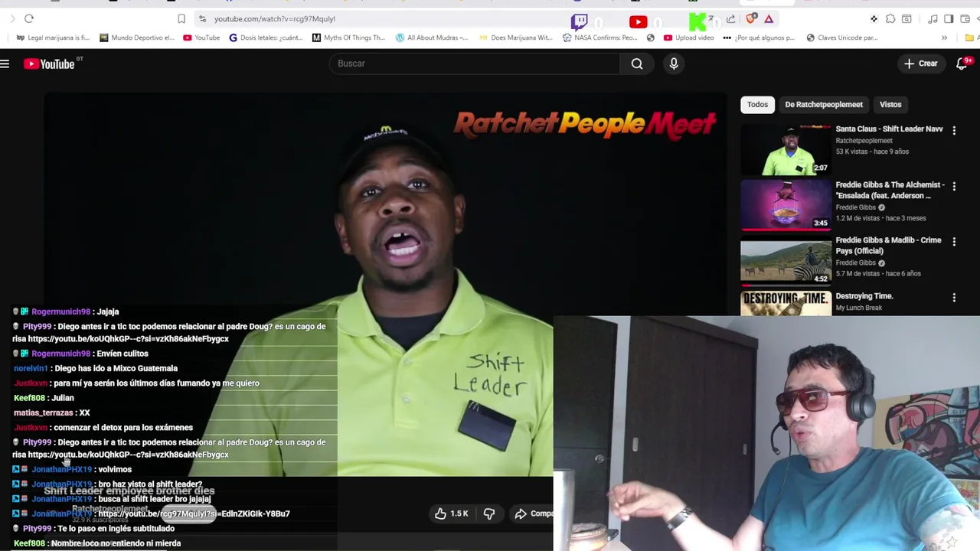This screenshot has height=551, width=980.
Task: Open 'Legal marijuana is fi...' bookmark
Action: (x=53, y=37)
